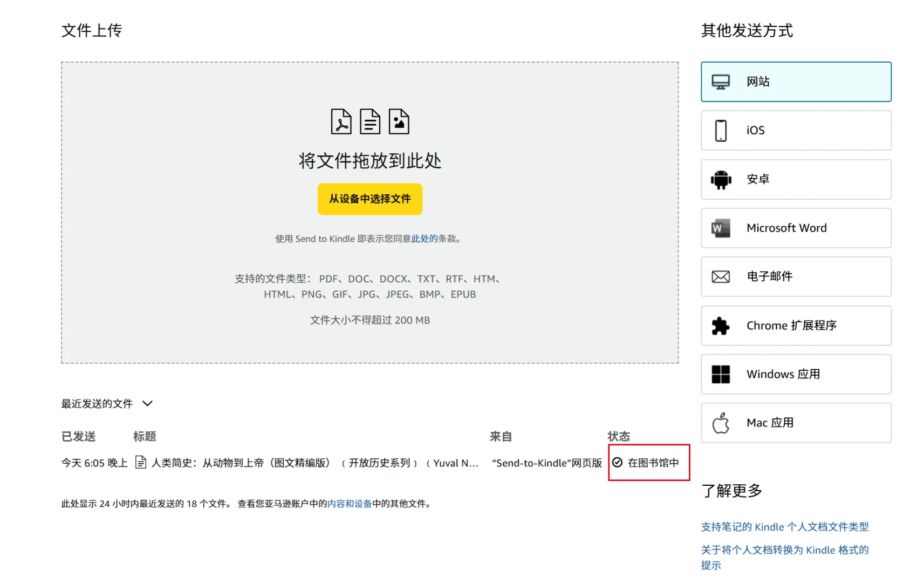Click the image file icon in drop zone
This screenshot has height=583, width=924.
point(399,121)
